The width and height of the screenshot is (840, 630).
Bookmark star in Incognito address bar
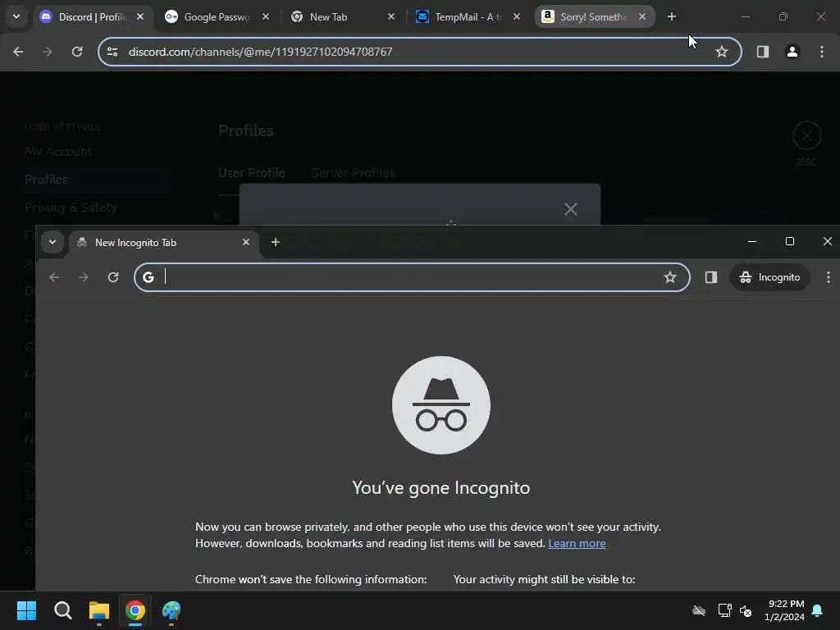tap(670, 277)
